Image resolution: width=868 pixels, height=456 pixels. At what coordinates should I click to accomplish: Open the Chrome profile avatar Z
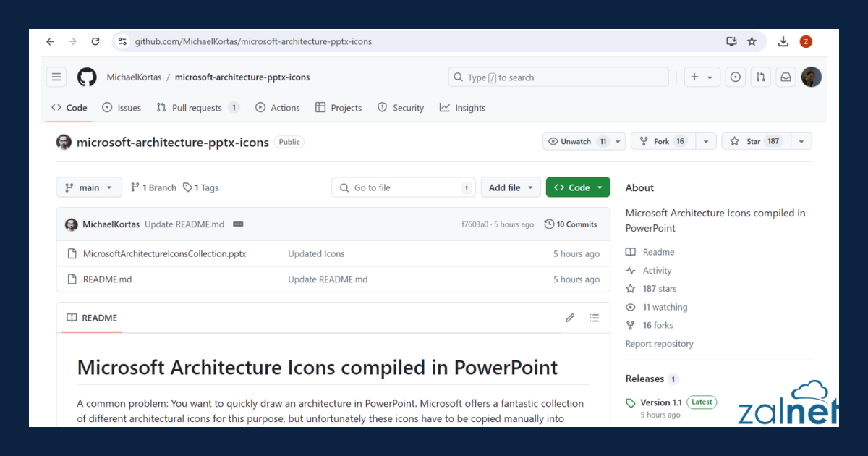[806, 42]
